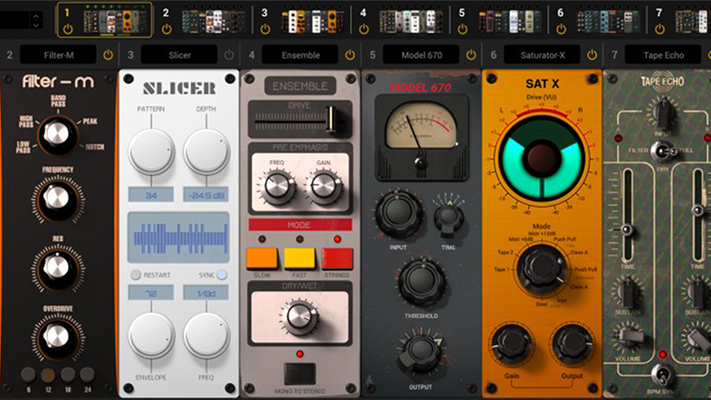Click the Filter-M Overdrive knob
The width and height of the screenshot is (711, 400).
coord(57,337)
